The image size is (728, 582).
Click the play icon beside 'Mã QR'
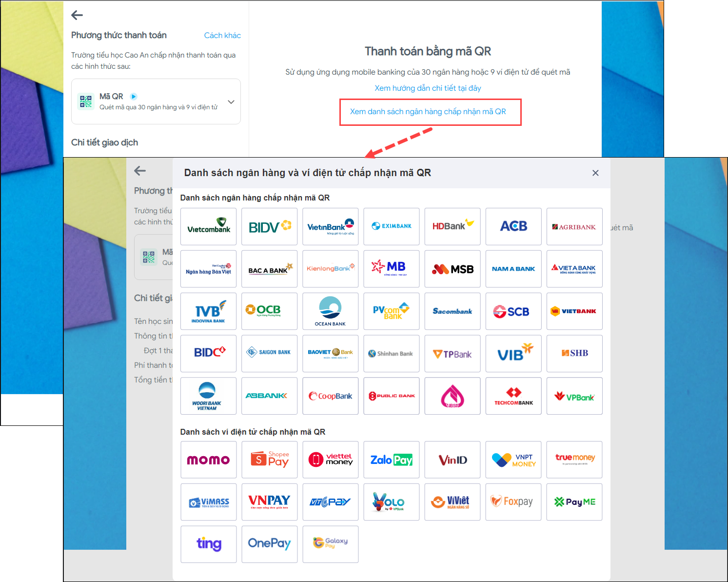[x=134, y=97]
